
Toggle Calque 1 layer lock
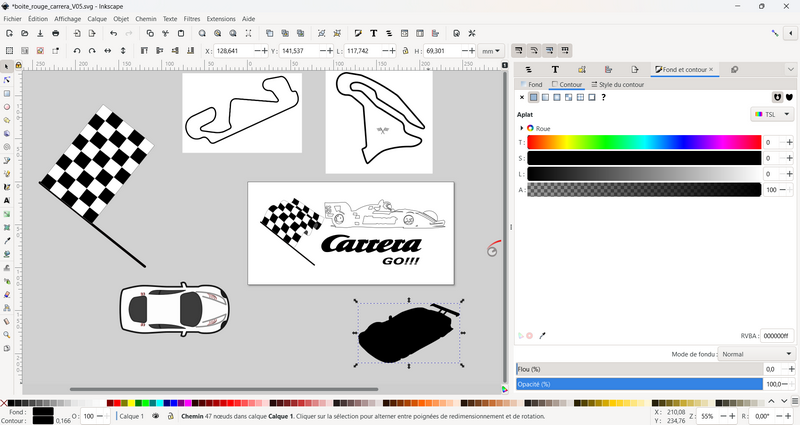tap(170, 416)
